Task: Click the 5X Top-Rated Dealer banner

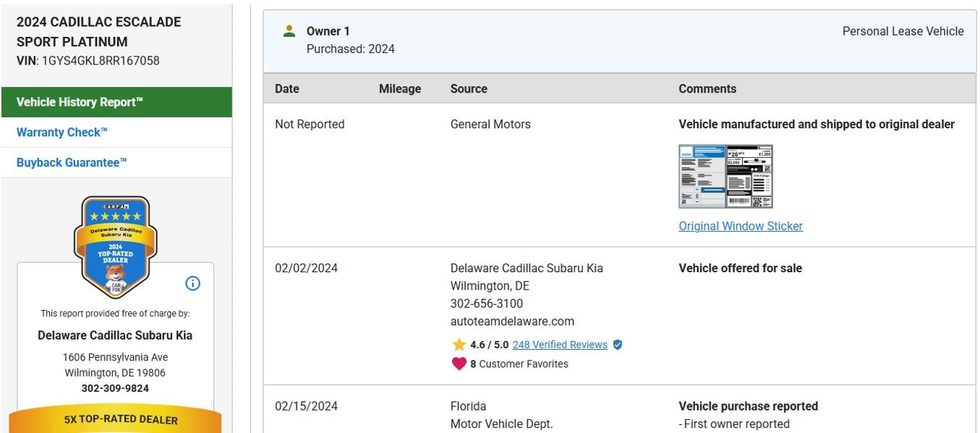Action: [115, 419]
